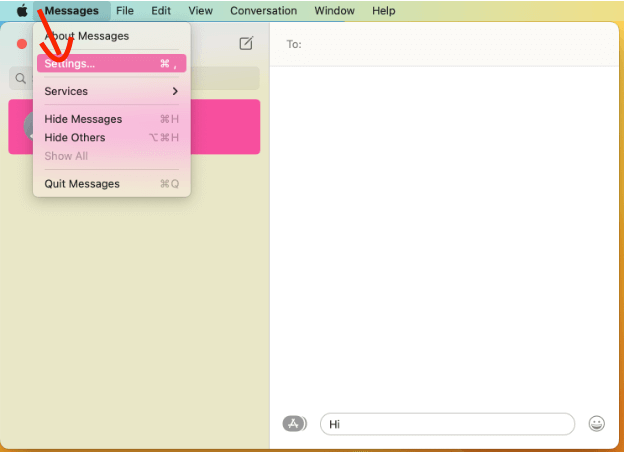Screen dimensions: 626x452
Task: Click the search magnifier icon
Action: point(20,78)
